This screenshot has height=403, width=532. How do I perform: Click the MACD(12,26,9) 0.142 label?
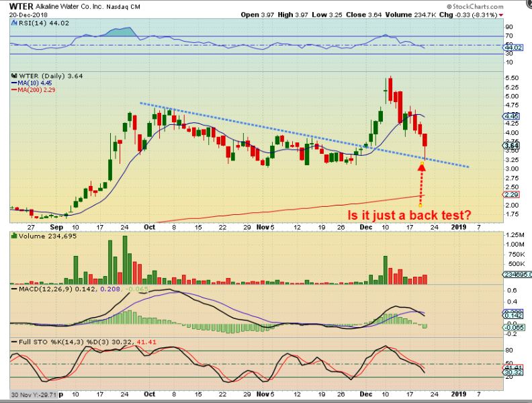[x=54, y=289]
